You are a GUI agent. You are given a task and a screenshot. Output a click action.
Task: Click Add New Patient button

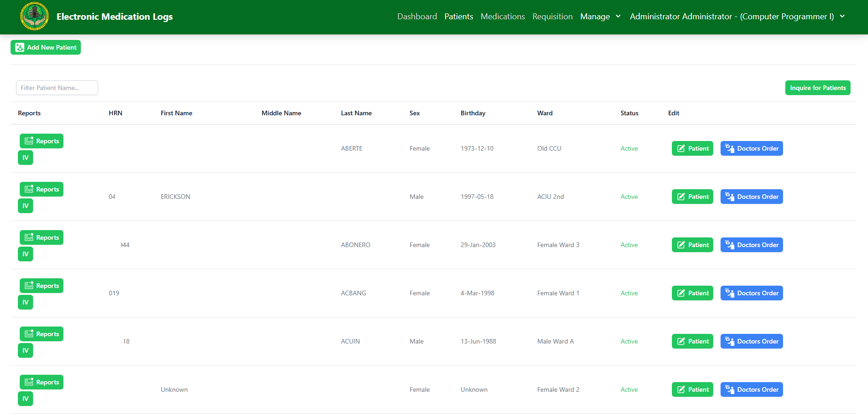[x=45, y=47]
